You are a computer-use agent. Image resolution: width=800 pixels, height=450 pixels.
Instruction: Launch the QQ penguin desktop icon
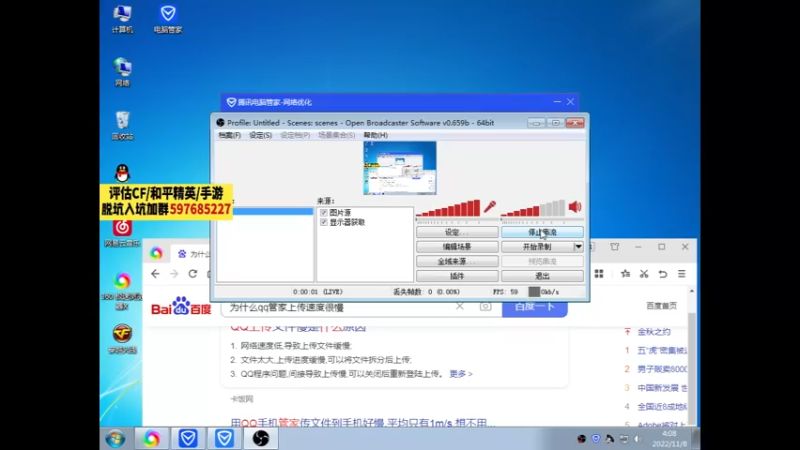point(122,173)
